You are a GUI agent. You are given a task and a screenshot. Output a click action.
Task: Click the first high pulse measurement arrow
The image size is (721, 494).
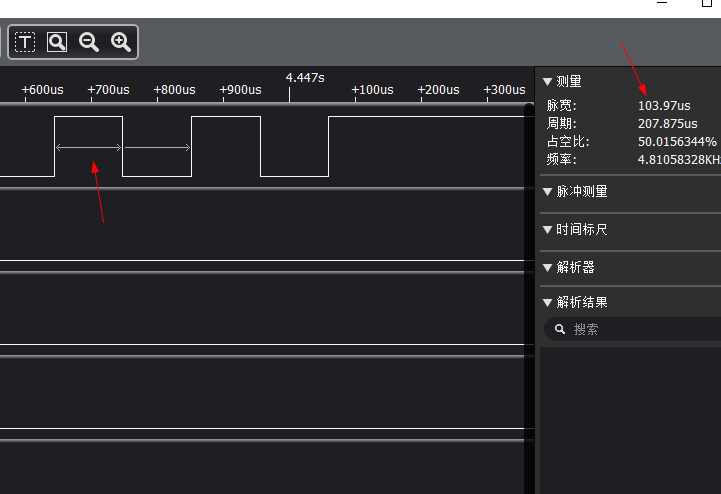(x=88, y=148)
